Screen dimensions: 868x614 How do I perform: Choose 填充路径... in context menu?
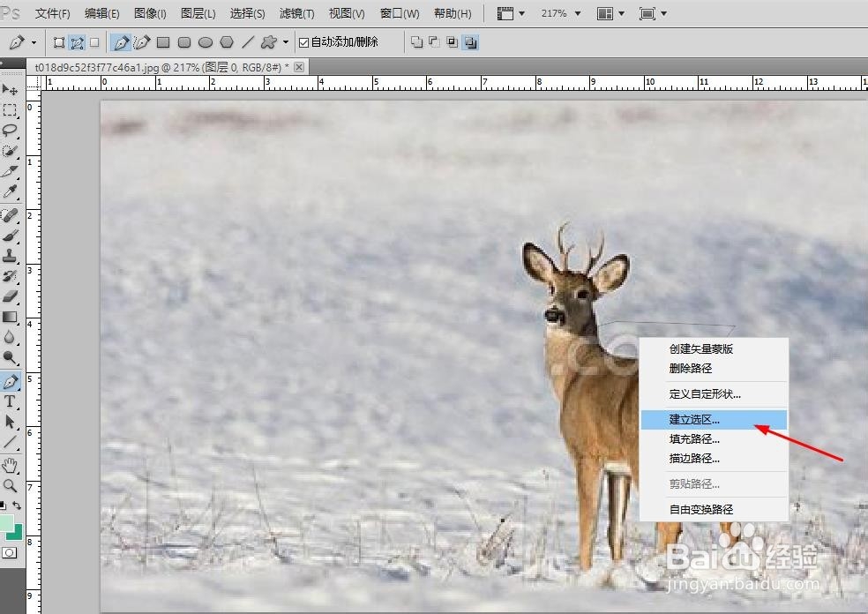pyautogui.click(x=714, y=439)
